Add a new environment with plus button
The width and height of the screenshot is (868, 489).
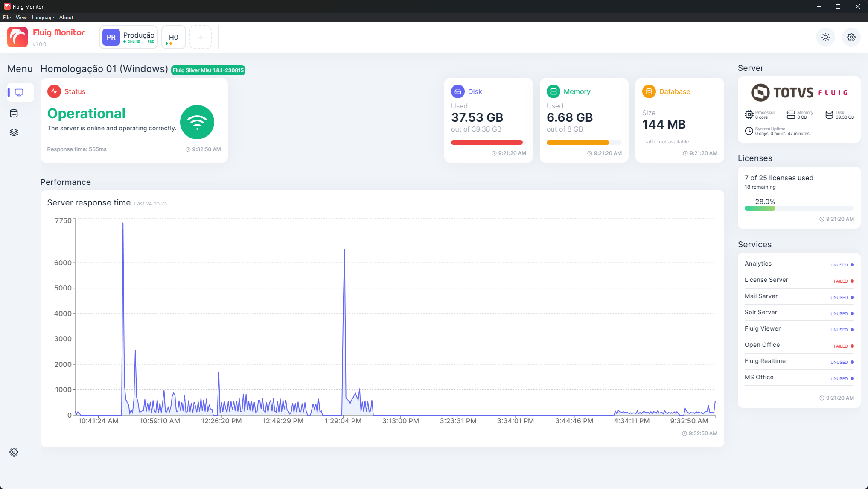[201, 37]
